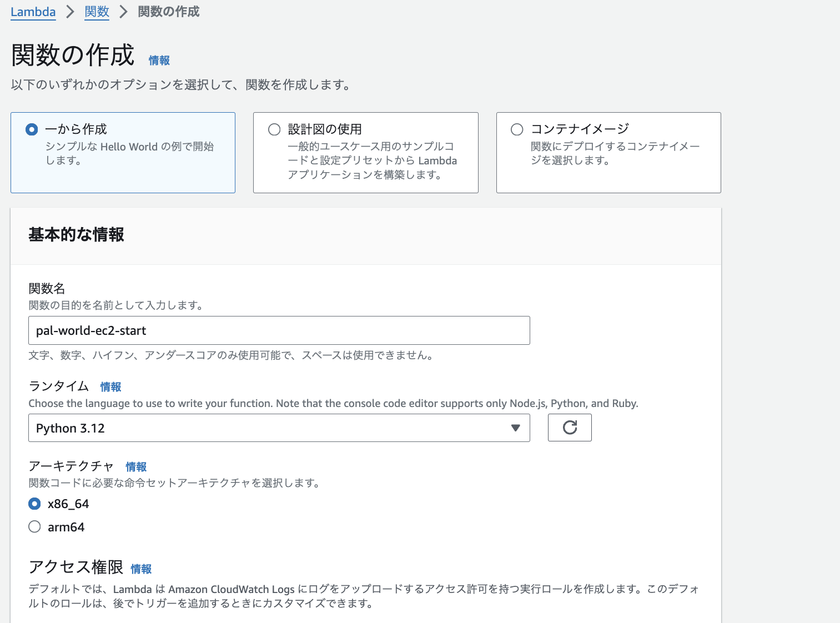Click the 情報 link beside アーキテクチャ
Viewport: 840px width, 623px height.
click(x=136, y=467)
